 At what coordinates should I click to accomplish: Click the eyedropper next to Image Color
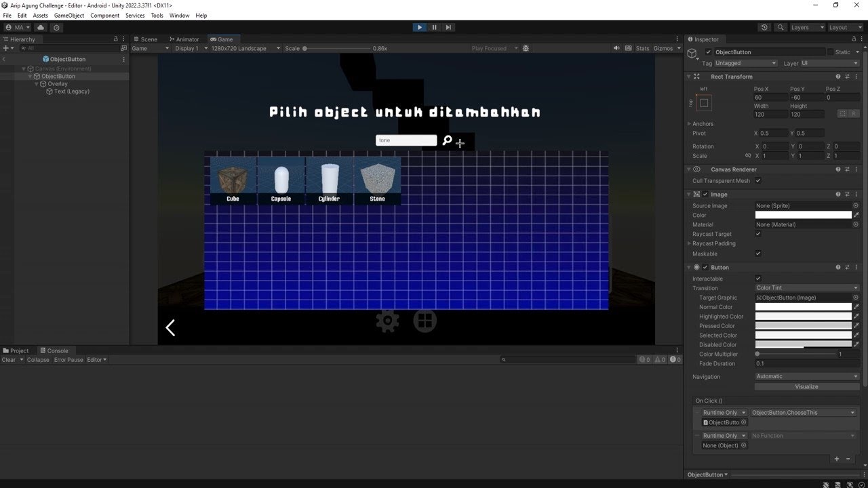coord(856,215)
